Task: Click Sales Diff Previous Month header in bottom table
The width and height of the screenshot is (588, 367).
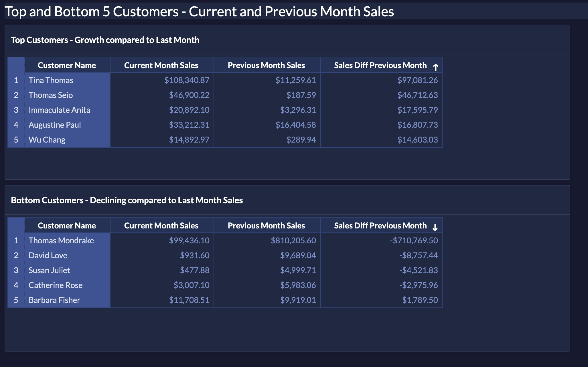Action: [x=380, y=226]
